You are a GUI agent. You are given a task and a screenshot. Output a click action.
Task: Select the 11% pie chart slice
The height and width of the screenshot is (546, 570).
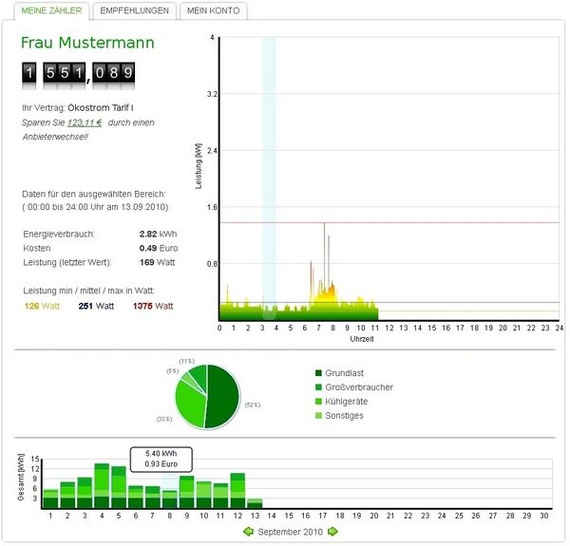click(x=199, y=377)
